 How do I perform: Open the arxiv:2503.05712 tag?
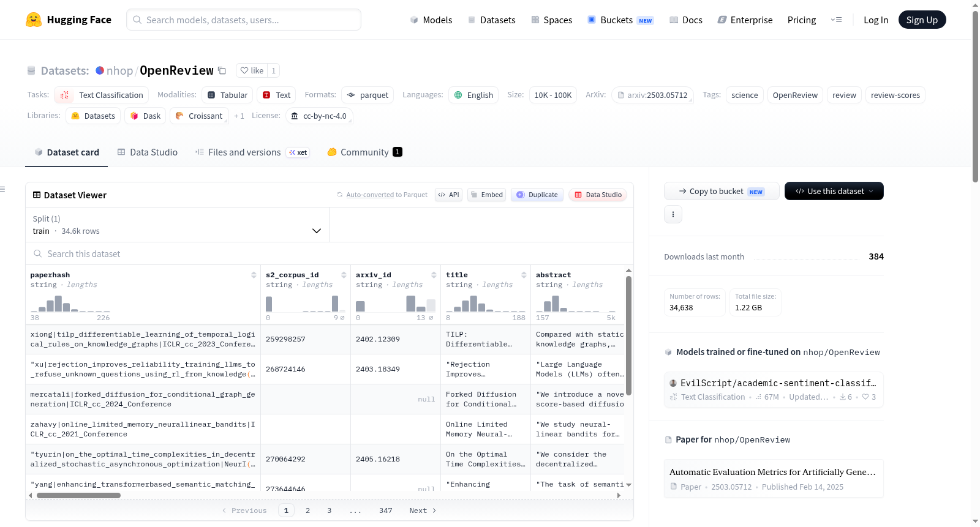(x=652, y=95)
